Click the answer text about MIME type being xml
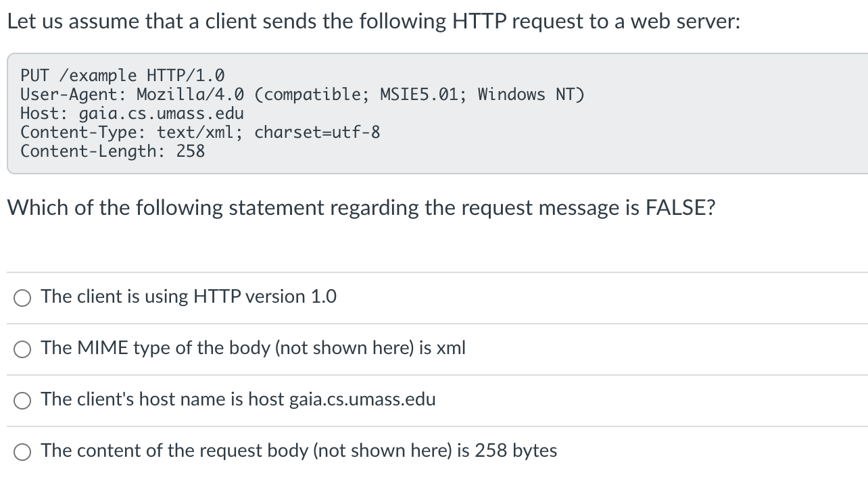 (x=253, y=348)
